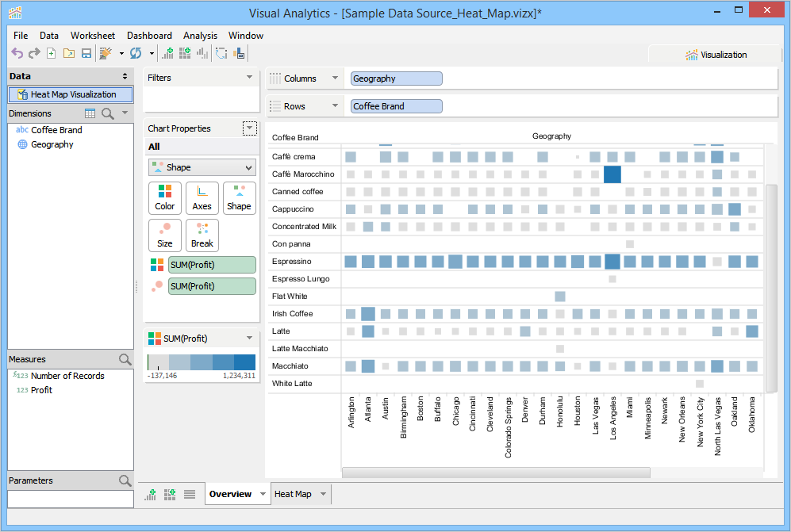Open the Visualization panel button
Screen dimensions: 791x532
tap(716, 55)
